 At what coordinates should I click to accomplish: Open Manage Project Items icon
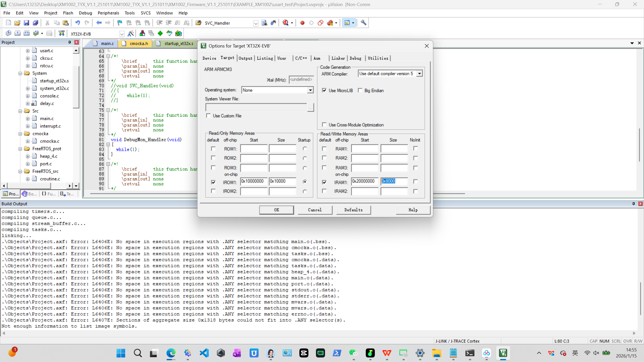pos(142,33)
